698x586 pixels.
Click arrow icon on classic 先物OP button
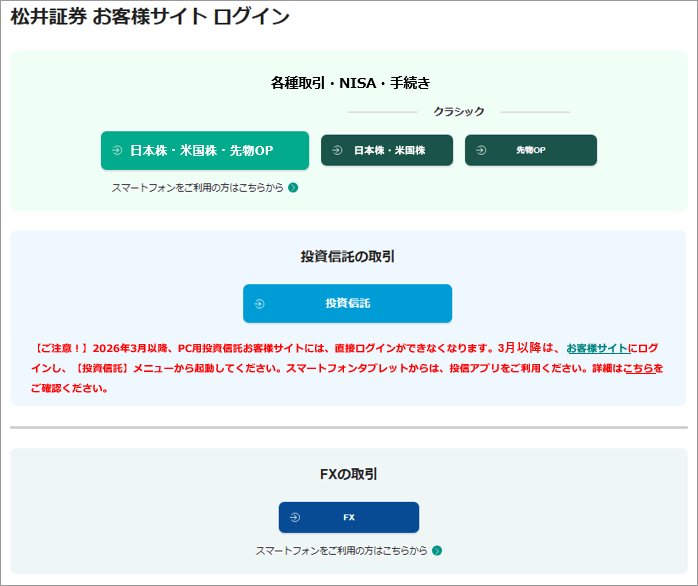pos(481,151)
